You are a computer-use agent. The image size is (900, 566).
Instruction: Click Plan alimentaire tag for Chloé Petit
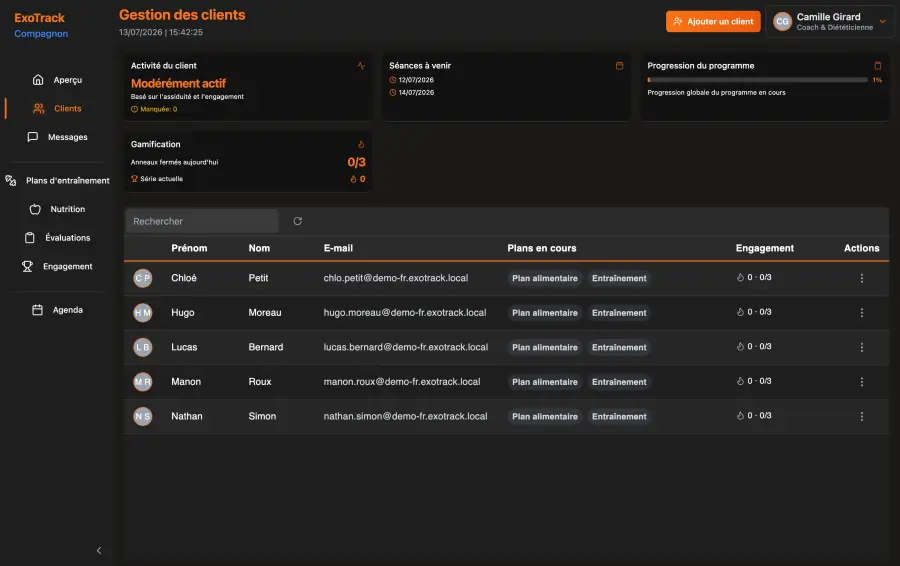545,278
